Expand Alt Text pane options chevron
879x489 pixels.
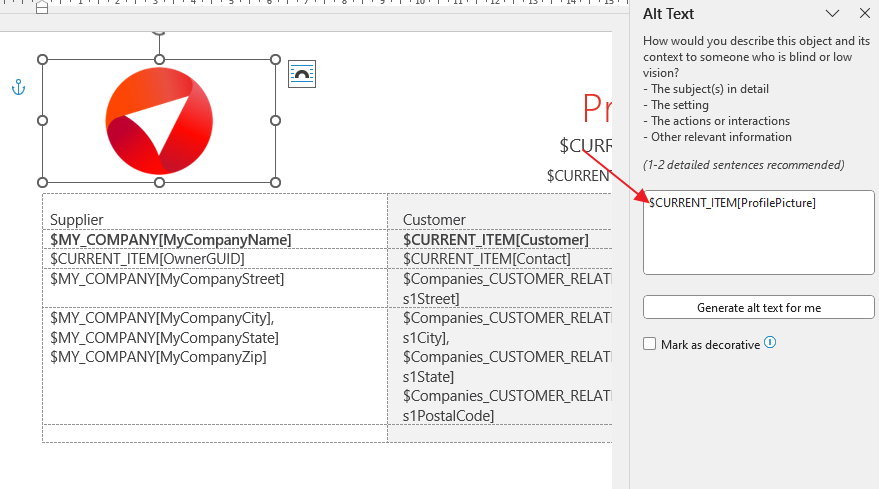[832, 14]
